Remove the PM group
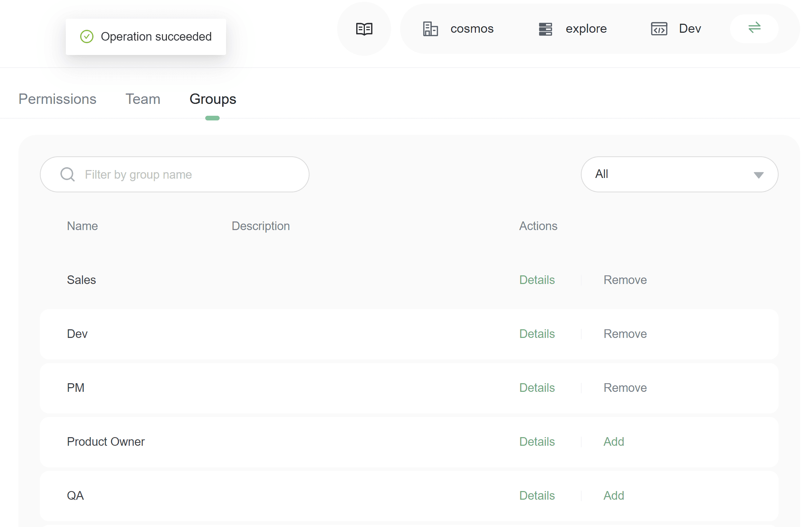 625,388
